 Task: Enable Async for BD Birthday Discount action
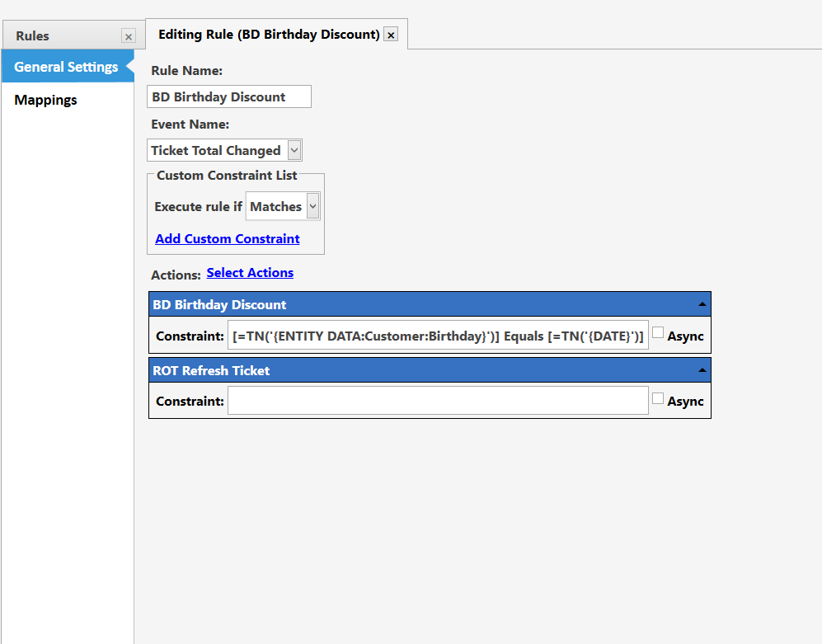(x=658, y=332)
